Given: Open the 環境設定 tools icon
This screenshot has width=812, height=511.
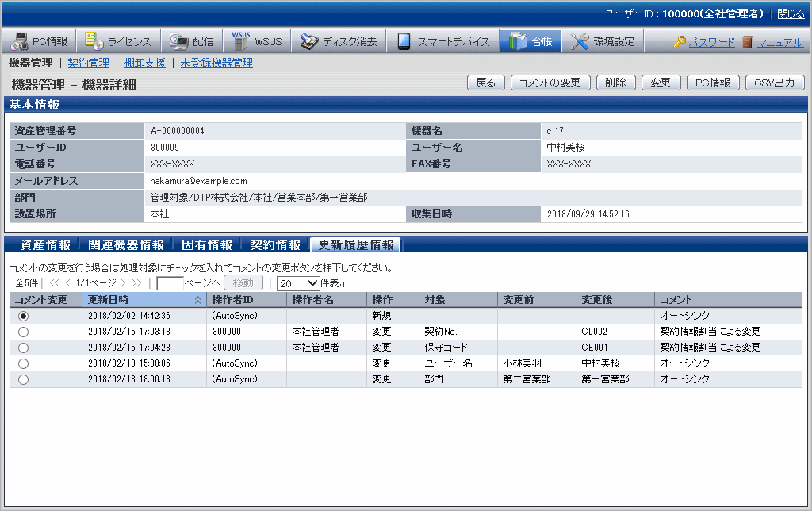Looking at the screenshot, I should coord(580,41).
